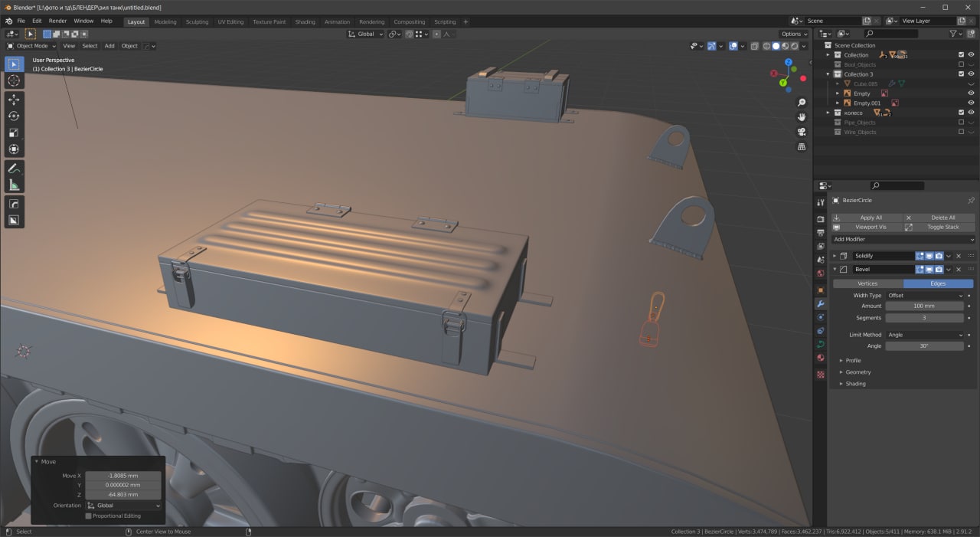
Task: Enable the Proportional Editing checkbox
Action: tap(88, 516)
